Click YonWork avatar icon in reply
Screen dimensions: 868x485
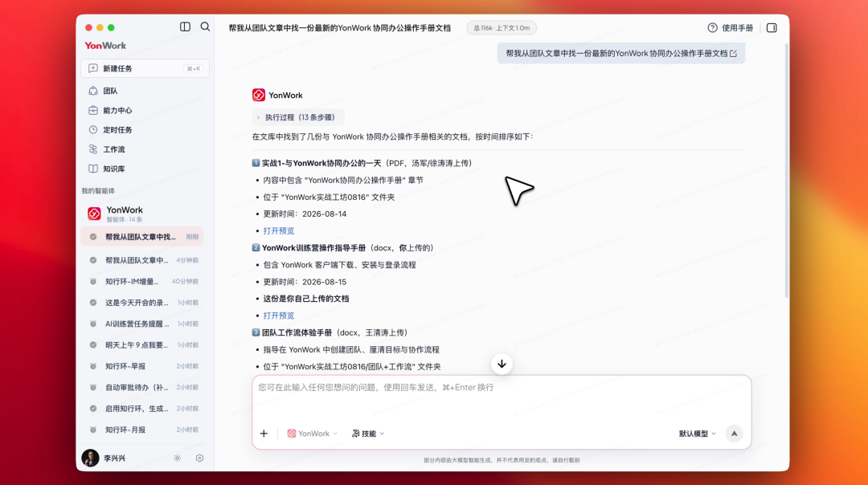(x=259, y=95)
